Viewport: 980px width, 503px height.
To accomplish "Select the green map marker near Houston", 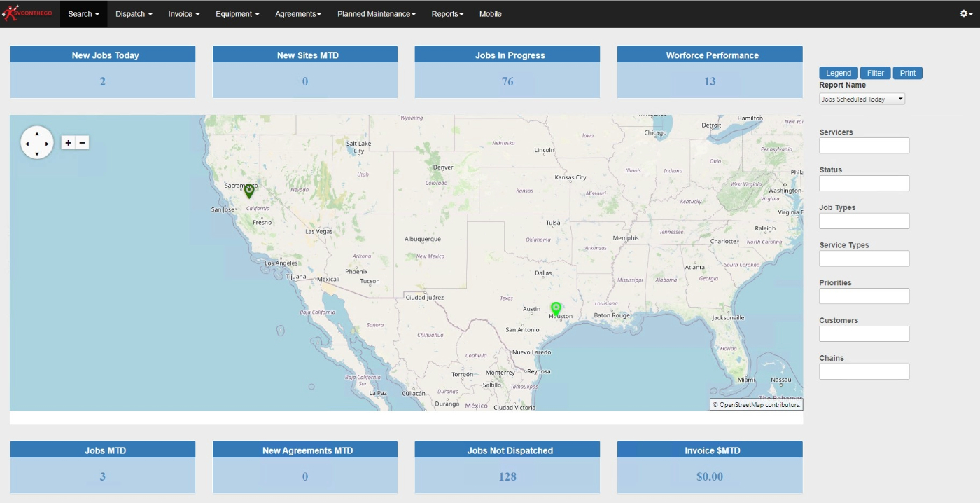I will (x=556, y=308).
